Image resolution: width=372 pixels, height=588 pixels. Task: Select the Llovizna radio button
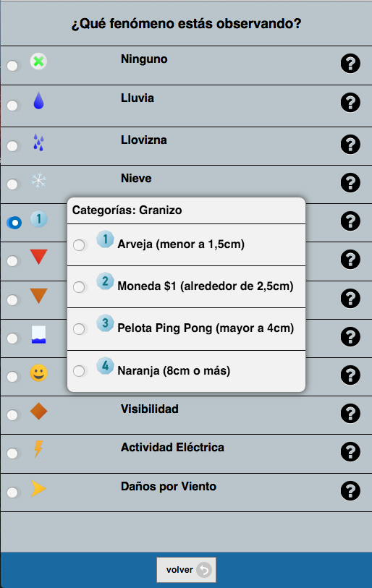tap(13, 146)
